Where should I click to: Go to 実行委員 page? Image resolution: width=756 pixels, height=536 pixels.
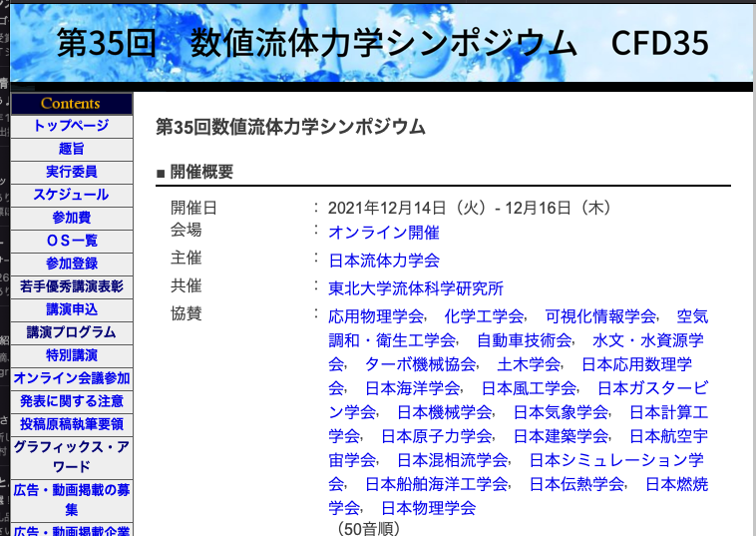[x=72, y=172]
